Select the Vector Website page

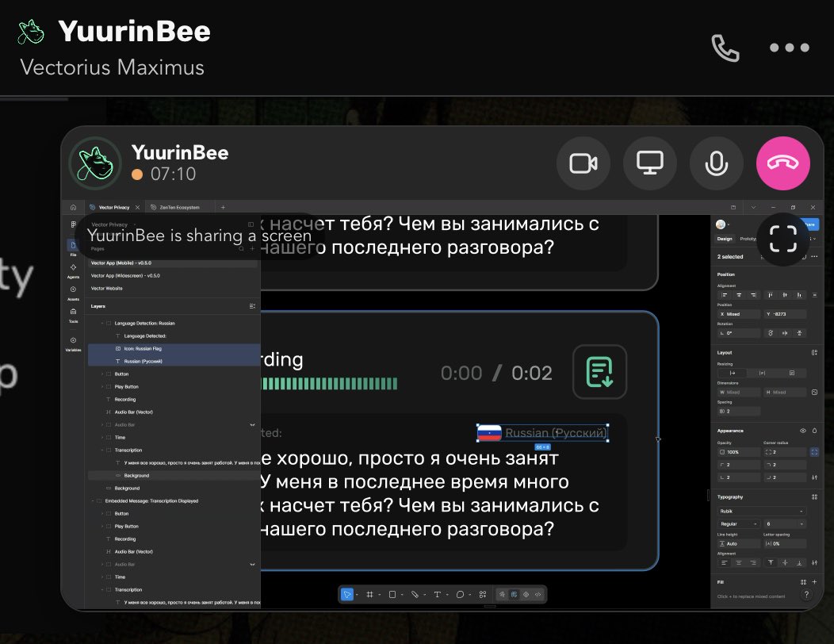(x=173, y=289)
